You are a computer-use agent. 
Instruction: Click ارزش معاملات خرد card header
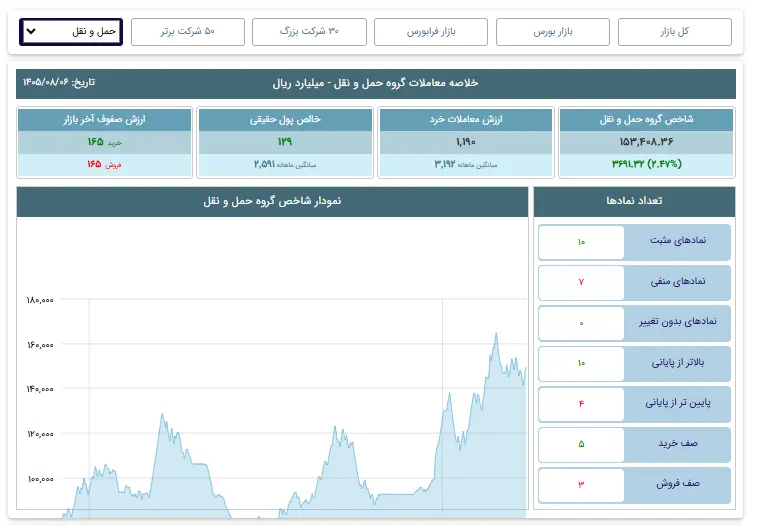coord(466,120)
